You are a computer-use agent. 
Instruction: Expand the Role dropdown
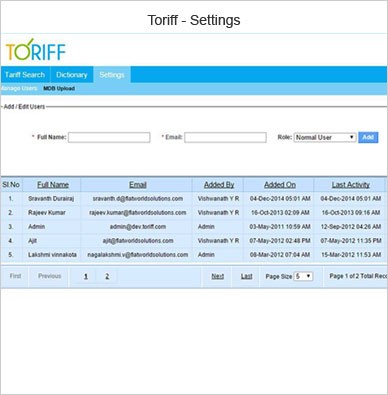coord(325,137)
